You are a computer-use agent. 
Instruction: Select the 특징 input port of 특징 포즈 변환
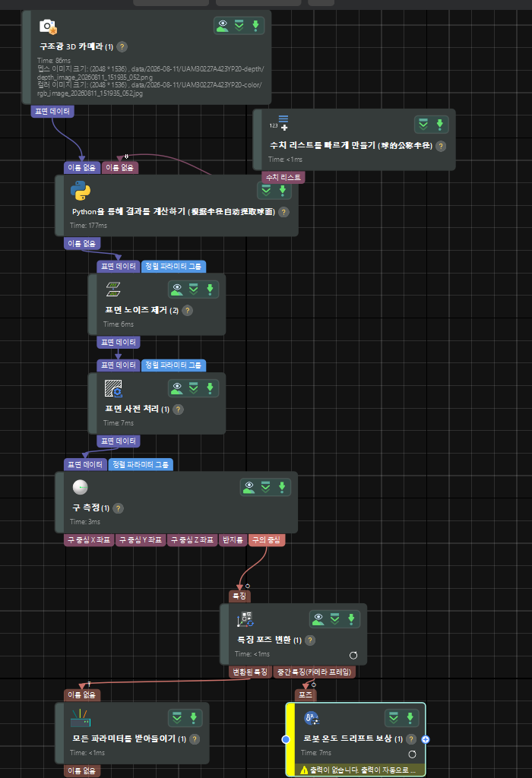[x=239, y=596]
